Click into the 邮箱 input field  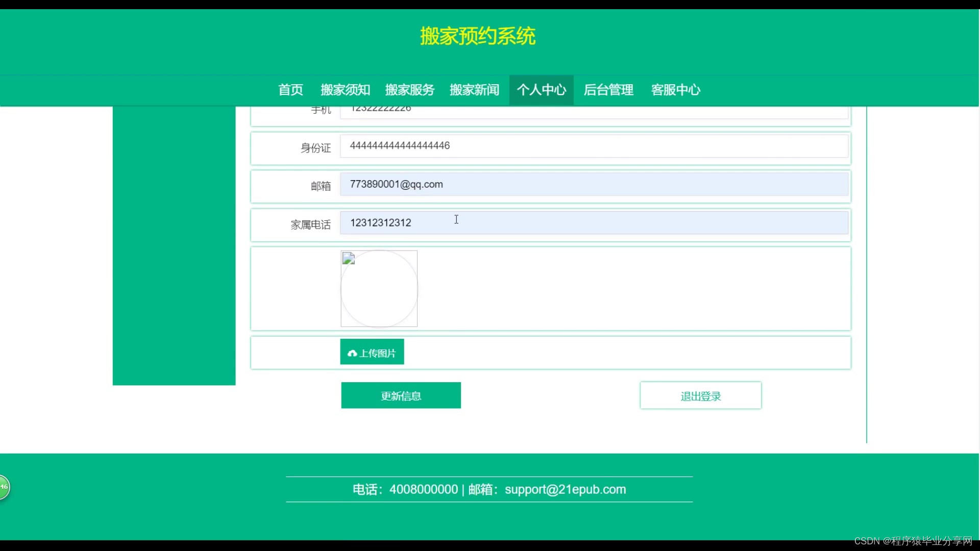[594, 184]
